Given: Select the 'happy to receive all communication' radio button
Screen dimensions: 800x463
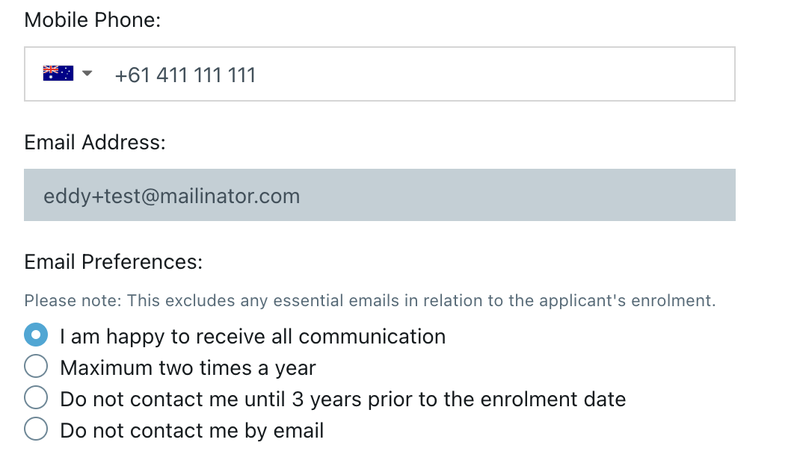Looking at the screenshot, I should point(36,335).
